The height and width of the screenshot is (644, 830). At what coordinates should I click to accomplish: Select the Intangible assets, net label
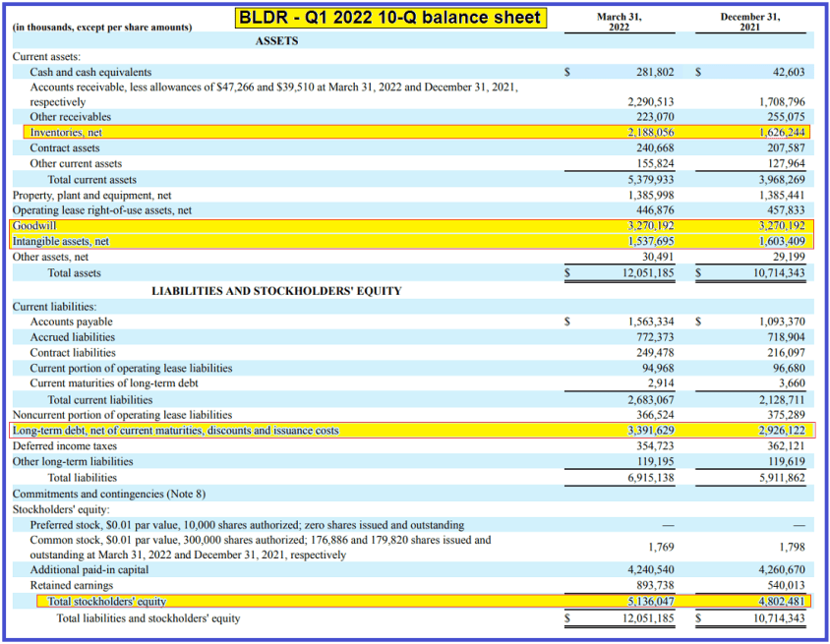tap(61, 241)
